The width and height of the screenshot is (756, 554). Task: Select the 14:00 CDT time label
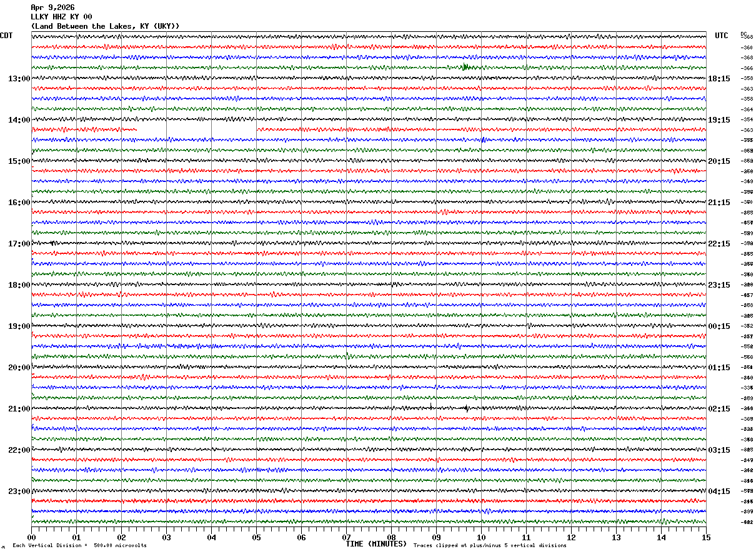point(19,120)
